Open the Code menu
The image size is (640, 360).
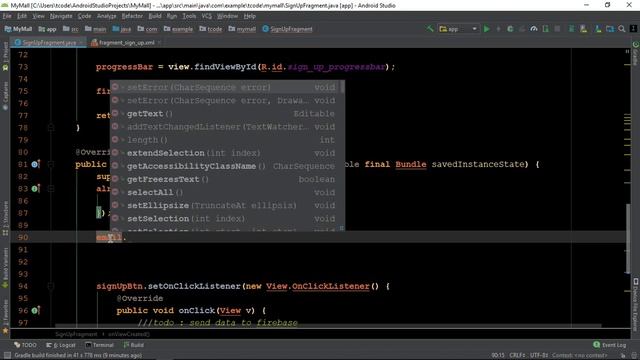[x=84, y=16]
